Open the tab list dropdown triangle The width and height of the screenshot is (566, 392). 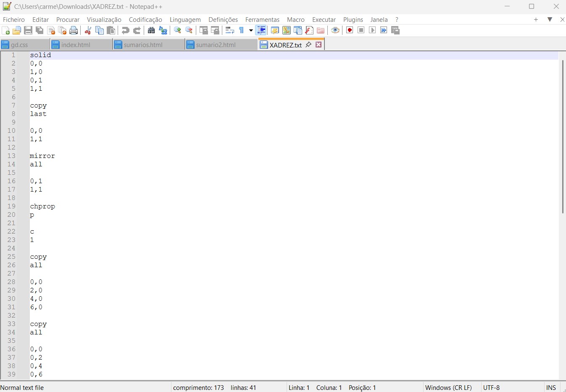point(550,19)
